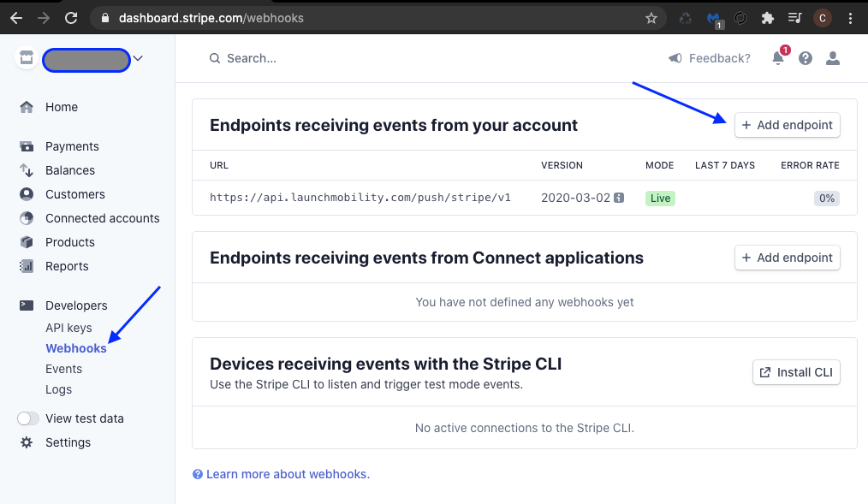868x504 pixels.
Task: Click the version info icon beside 2020-03-02
Action: 619,198
